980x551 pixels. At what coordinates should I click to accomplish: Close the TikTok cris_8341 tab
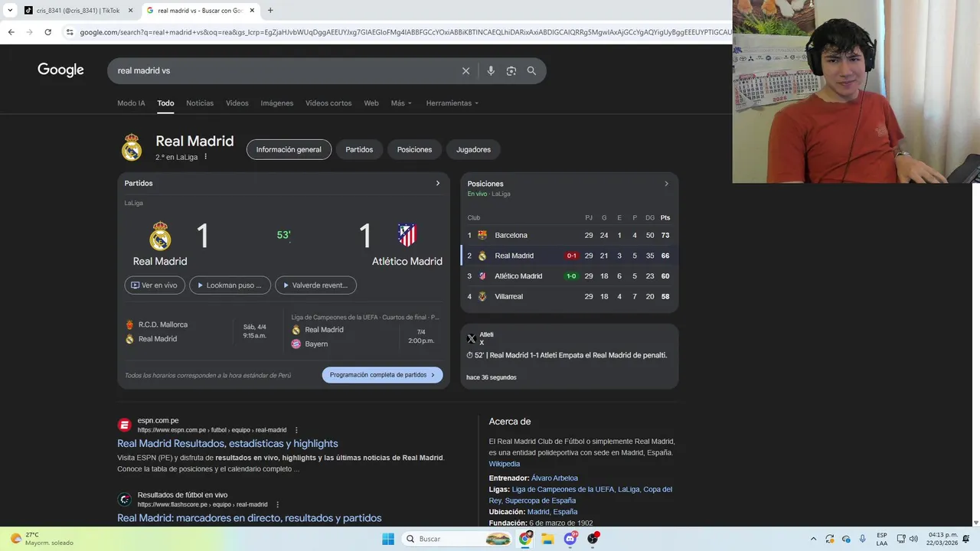coord(130,11)
